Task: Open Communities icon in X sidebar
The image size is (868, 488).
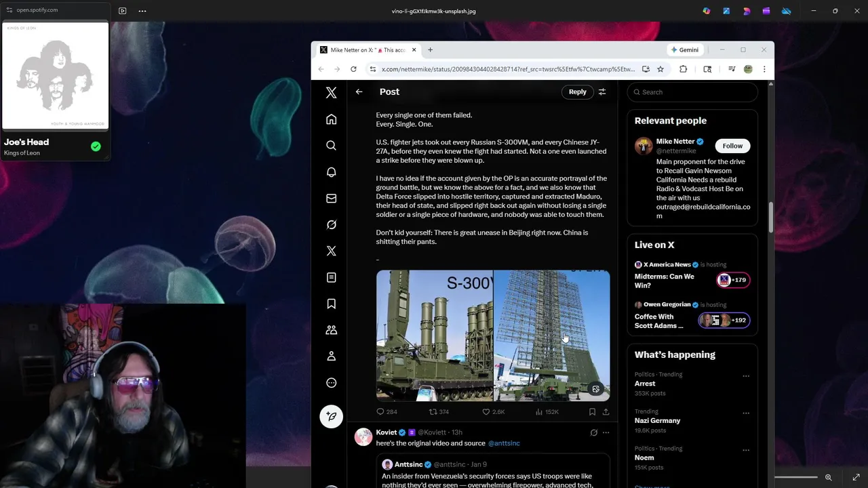Action: 331,330
